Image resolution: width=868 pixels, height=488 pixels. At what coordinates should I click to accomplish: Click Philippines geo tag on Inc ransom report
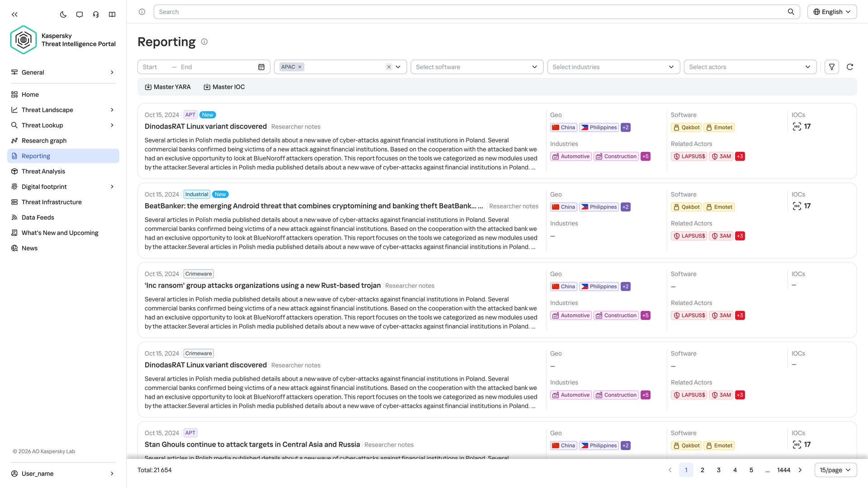pyautogui.click(x=599, y=286)
